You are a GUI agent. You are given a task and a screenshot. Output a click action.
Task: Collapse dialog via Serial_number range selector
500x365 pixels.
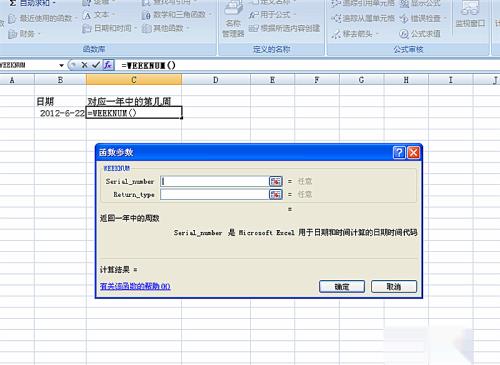(x=275, y=181)
